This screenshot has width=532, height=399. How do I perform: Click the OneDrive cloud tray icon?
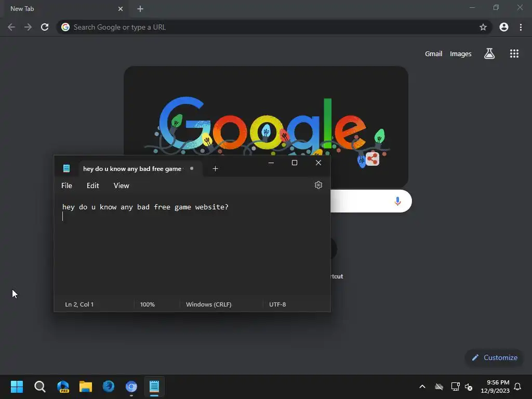(x=439, y=387)
